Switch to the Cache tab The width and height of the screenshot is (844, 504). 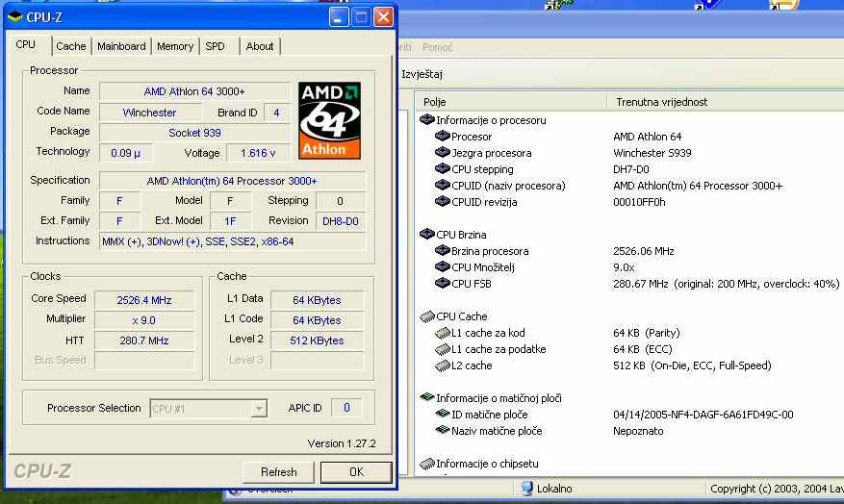click(70, 46)
